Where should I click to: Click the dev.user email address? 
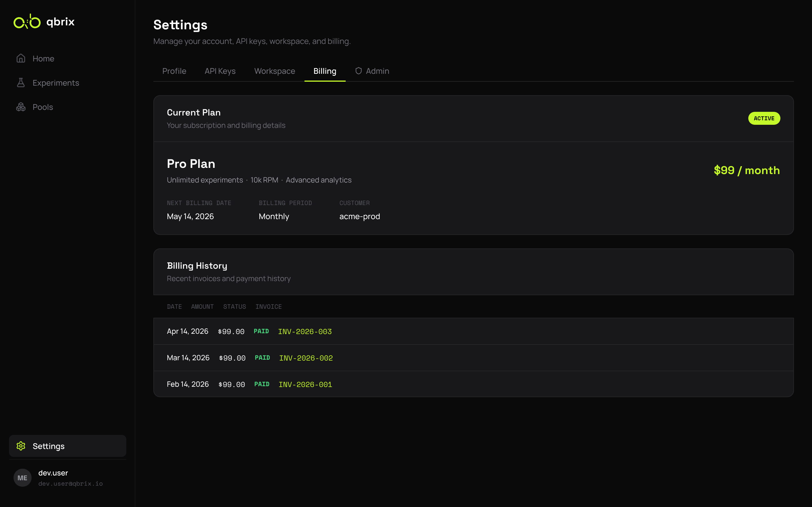(70, 484)
